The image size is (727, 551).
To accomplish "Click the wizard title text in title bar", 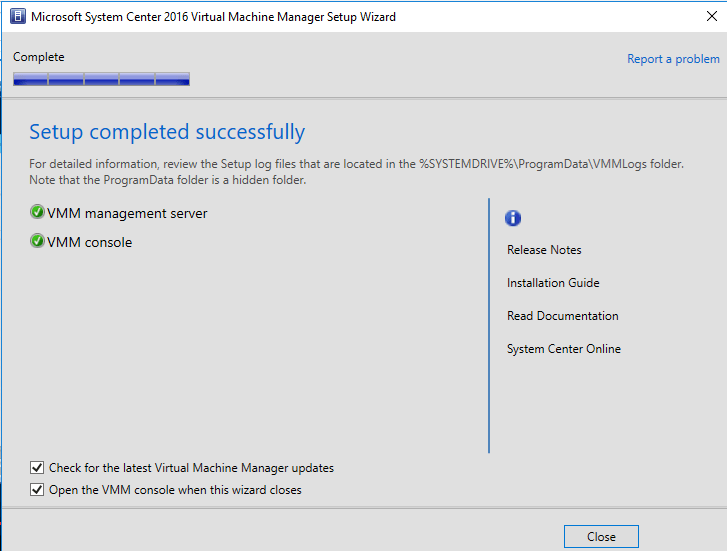I will 213,17.
